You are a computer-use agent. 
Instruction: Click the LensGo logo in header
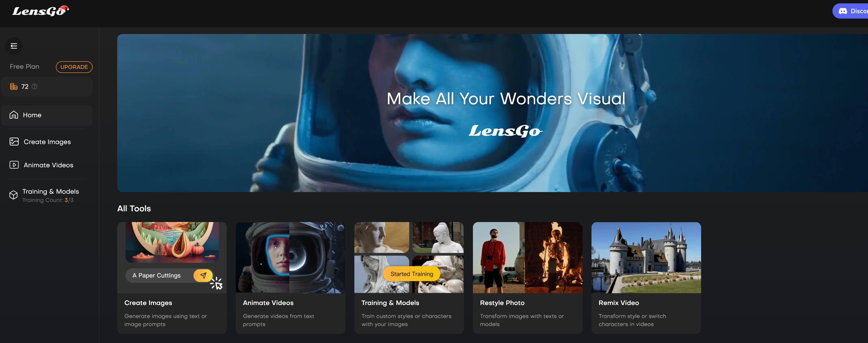tap(40, 11)
